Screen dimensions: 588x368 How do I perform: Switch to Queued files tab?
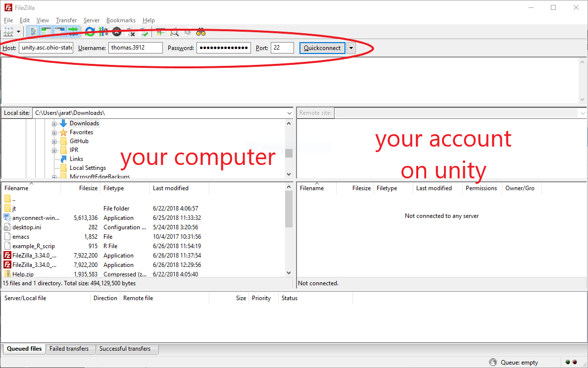pos(24,349)
